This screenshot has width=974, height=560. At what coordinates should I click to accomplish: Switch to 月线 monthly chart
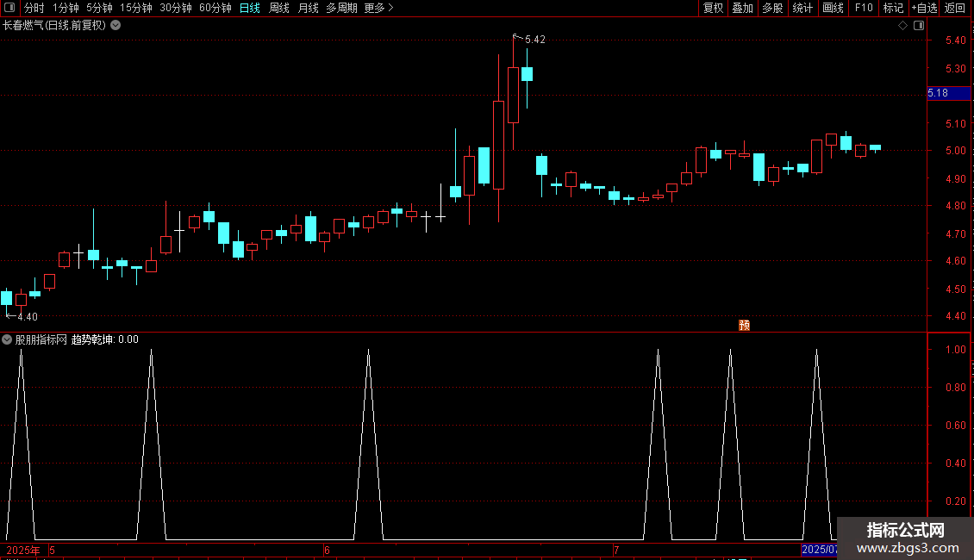click(x=308, y=8)
